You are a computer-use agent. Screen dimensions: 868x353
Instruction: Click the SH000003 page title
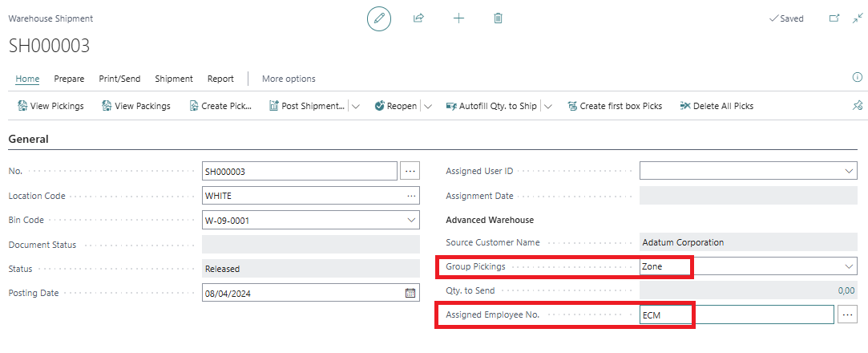click(x=49, y=47)
